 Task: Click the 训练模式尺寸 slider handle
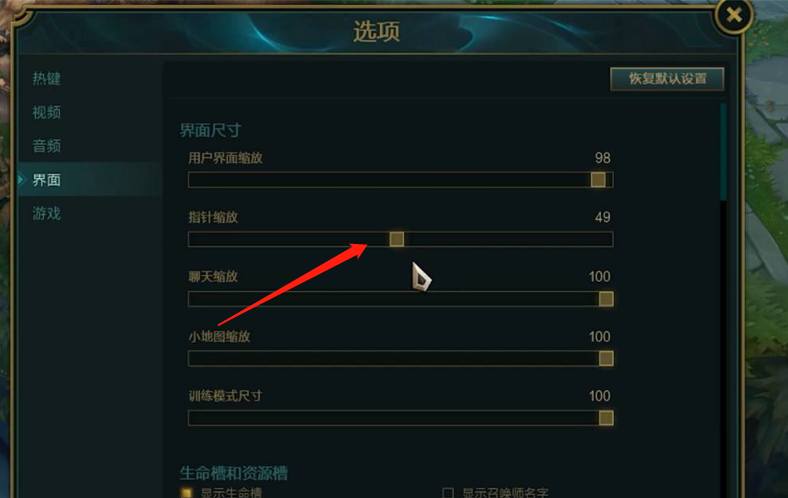coord(606,418)
